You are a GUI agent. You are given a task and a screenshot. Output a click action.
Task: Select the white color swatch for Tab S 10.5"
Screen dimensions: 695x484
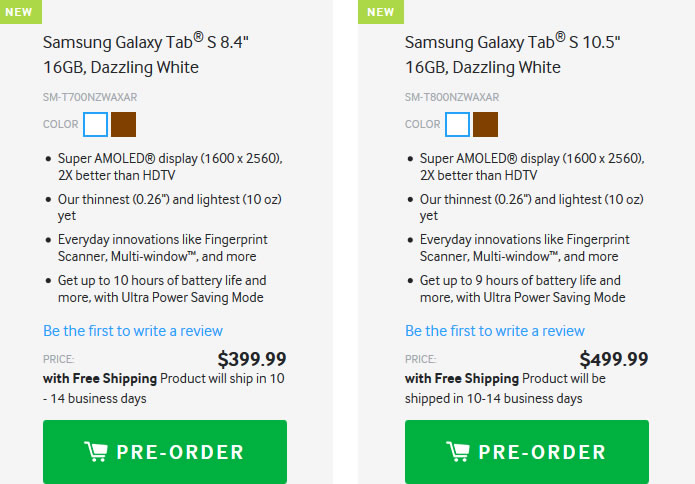tap(457, 124)
